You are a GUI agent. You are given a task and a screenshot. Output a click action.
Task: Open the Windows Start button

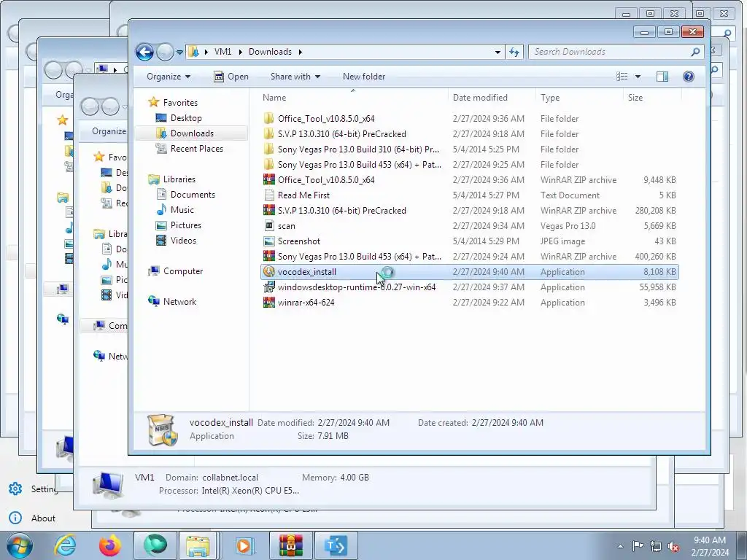click(18, 545)
